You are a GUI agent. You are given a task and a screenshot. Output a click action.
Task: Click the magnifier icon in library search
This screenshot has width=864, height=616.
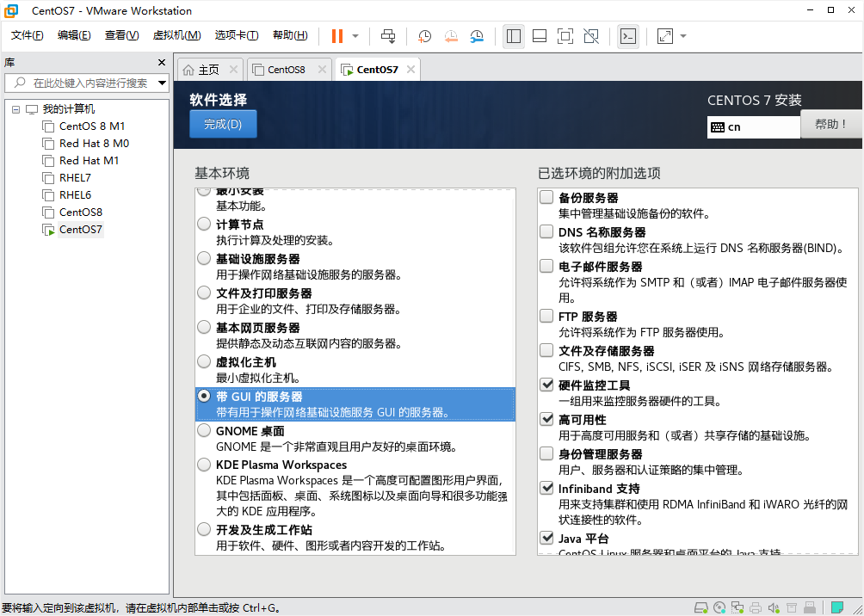point(21,83)
